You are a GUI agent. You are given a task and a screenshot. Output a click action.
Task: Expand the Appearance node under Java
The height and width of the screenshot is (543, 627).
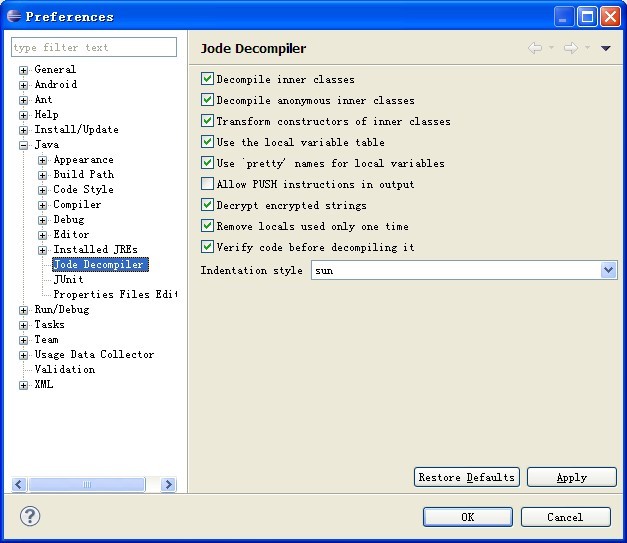(x=42, y=160)
